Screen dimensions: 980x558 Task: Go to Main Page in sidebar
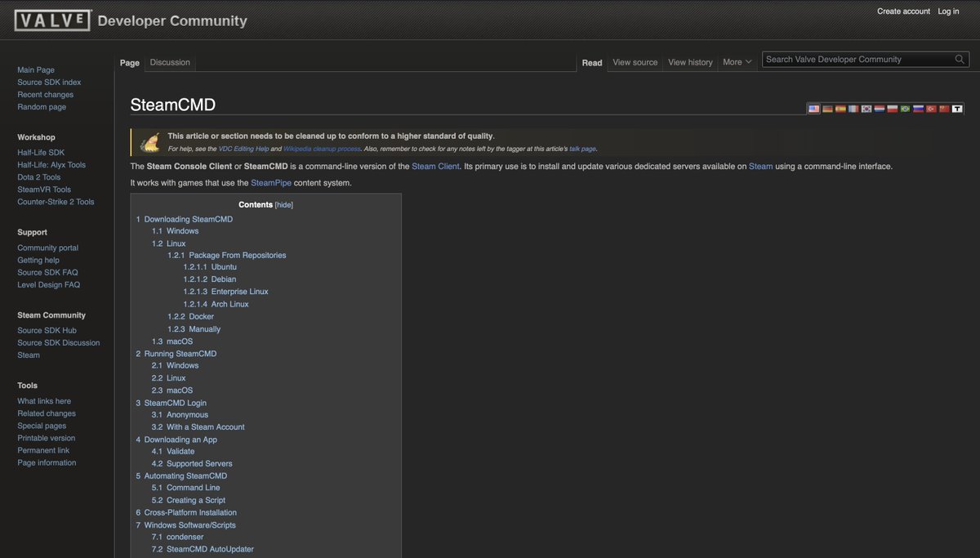coord(36,70)
